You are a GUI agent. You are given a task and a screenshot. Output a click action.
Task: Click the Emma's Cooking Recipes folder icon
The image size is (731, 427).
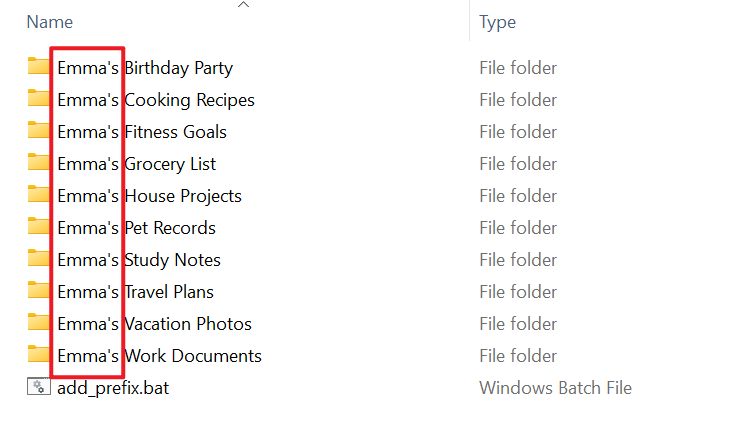(38, 100)
